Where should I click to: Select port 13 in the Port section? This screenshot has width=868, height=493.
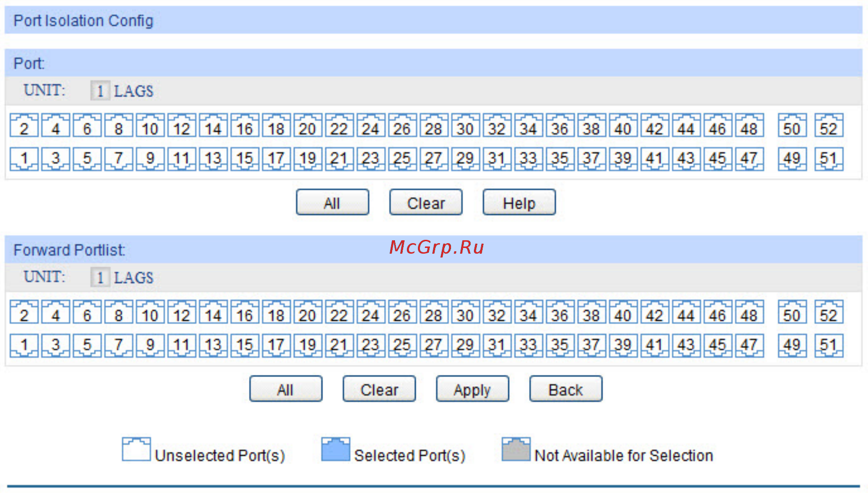pyautogui.click(x=214, y=159)
